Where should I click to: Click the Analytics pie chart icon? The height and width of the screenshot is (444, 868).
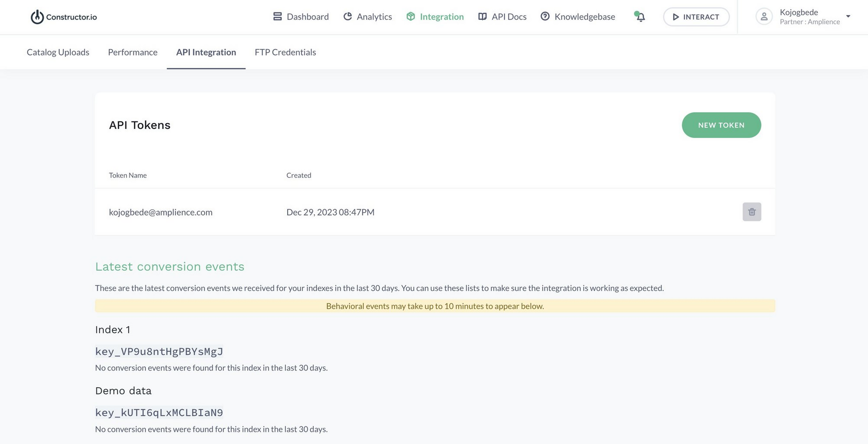(348, 17)
